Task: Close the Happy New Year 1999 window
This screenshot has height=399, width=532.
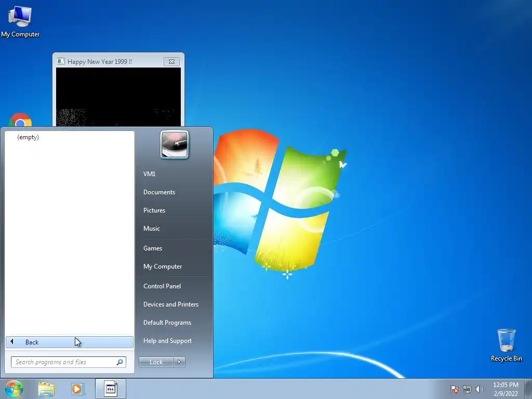Action: tap(171, 61)
